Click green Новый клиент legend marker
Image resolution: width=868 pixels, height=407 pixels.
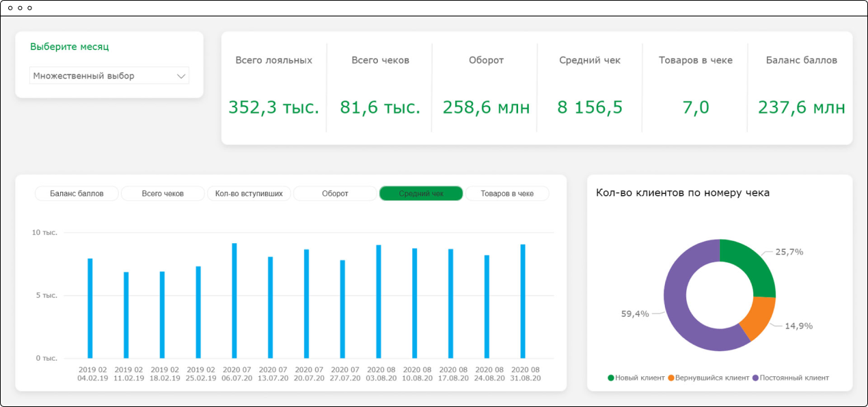[x=611, y=378]
